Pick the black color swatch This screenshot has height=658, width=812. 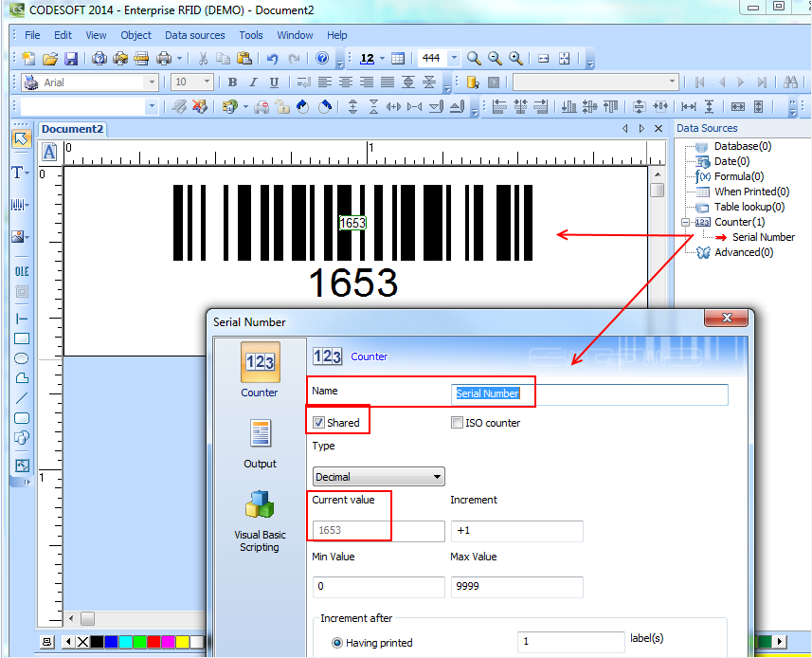click(x=97, y=643)
